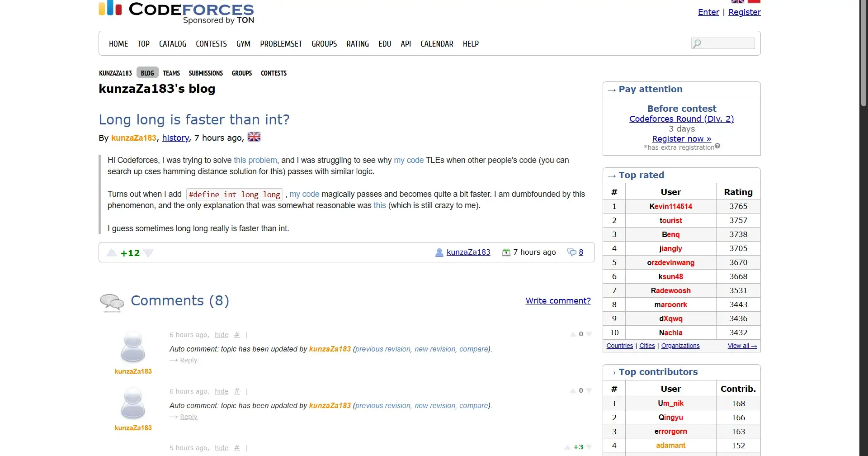Reply to the first auto comment
Image resolution: width=868 pixels, height=456 pixels.
(189, 360)
